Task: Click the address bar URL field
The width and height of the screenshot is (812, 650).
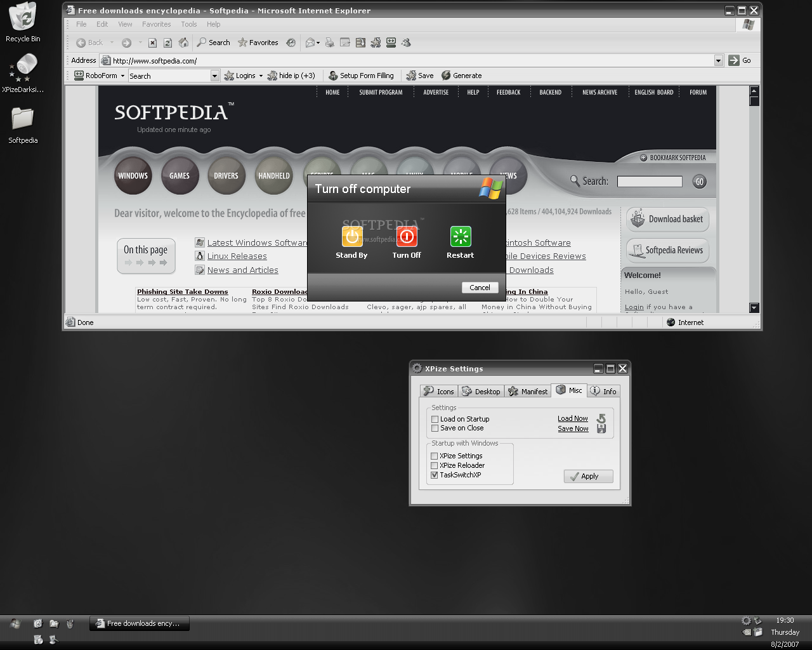Action: point(412,60)
